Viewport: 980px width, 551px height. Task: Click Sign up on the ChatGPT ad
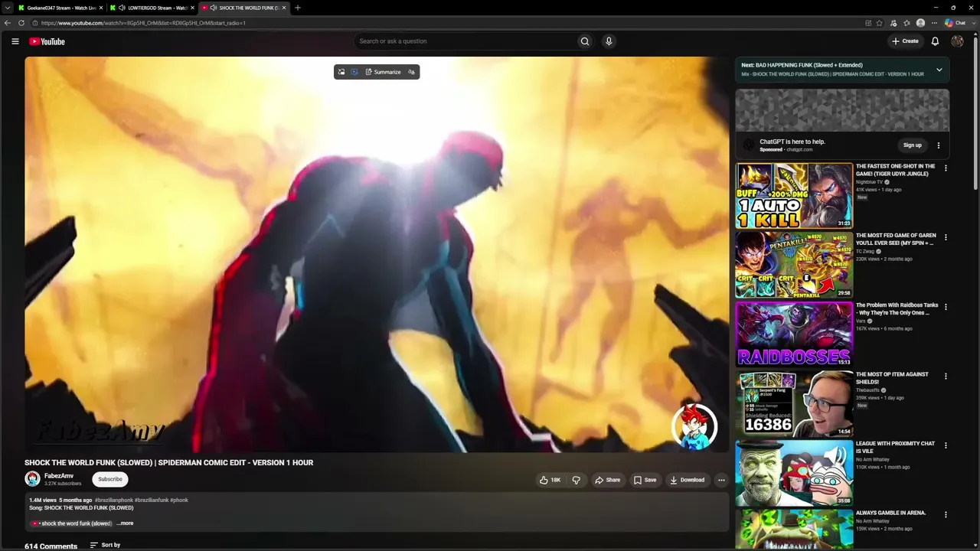tap(912, 145)
